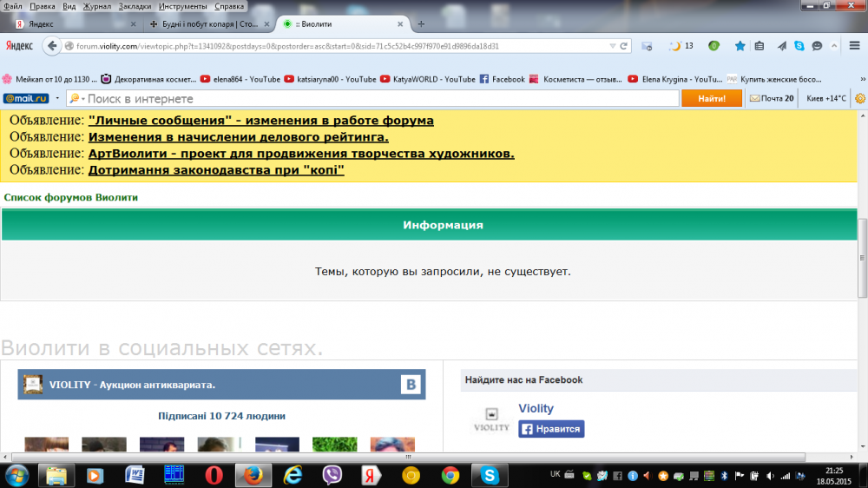Click the paper plane send icon

pos(781,46)
